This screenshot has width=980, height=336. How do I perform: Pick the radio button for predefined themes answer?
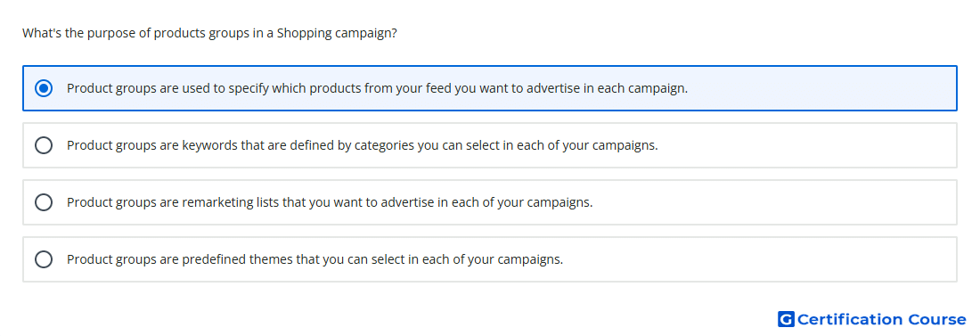[x=44, y=259]
